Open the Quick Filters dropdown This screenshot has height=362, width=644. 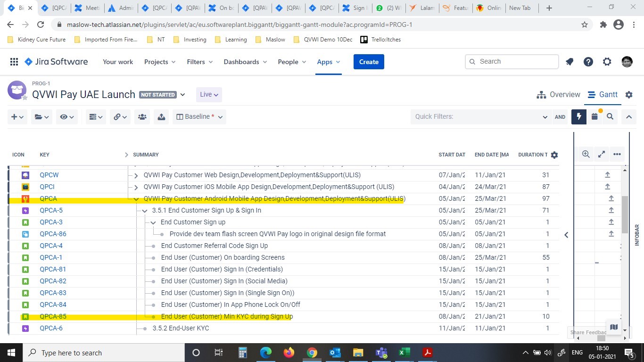point(481,116)
